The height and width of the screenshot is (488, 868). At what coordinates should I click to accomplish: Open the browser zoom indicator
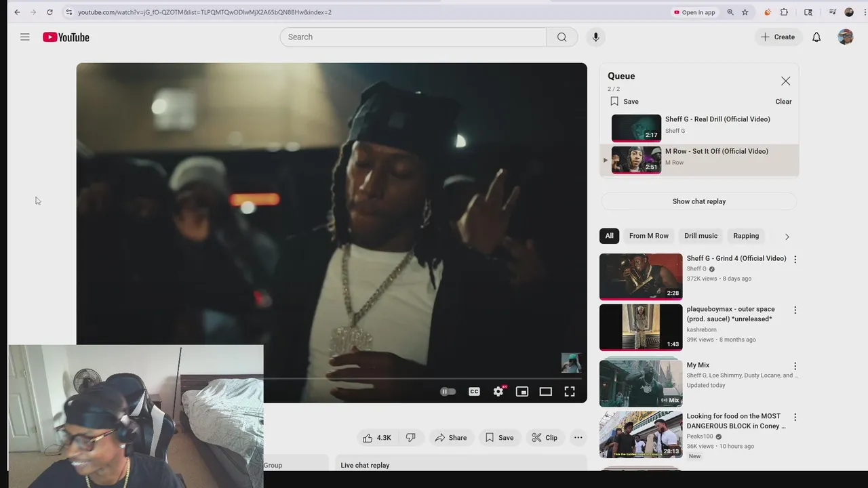pos(730,12)
